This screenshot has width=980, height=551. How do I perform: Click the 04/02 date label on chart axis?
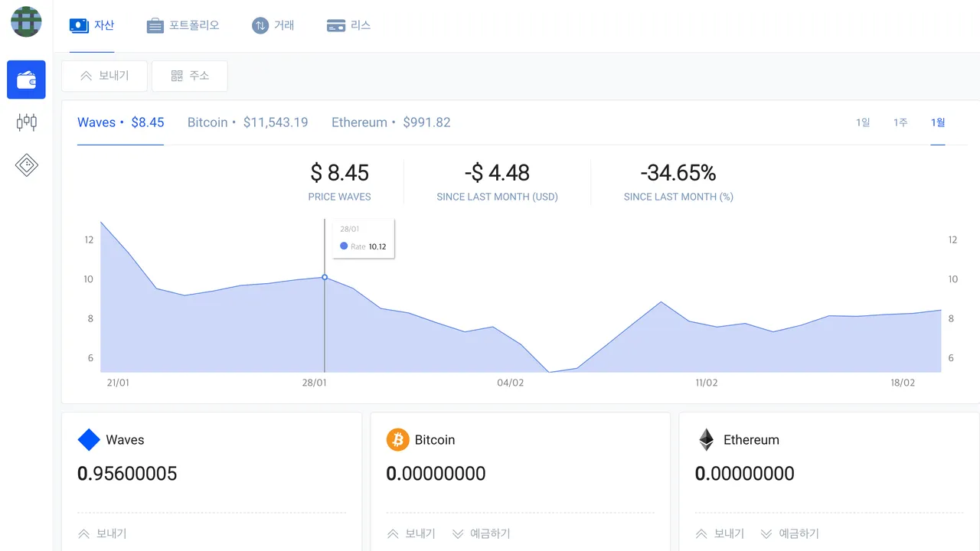(510, 383)
